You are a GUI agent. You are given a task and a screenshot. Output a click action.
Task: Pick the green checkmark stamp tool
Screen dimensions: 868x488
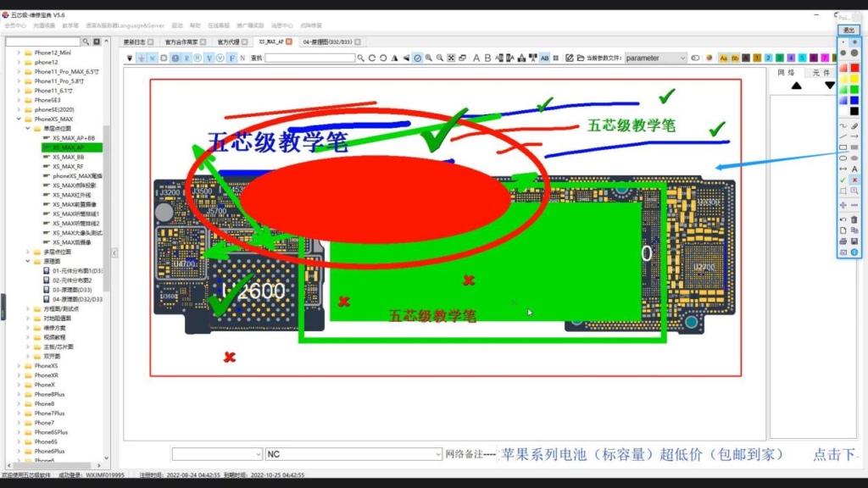click(843, 180)
